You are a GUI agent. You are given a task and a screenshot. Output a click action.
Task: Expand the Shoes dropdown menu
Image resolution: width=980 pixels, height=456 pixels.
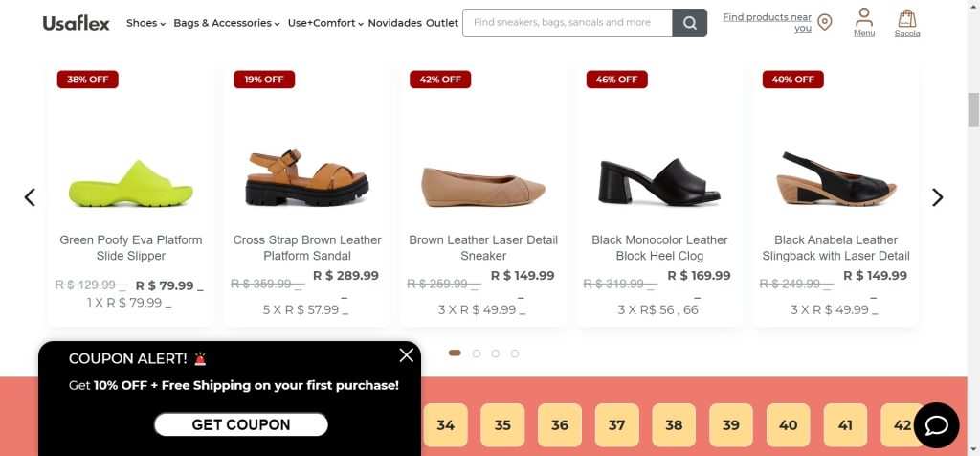[x=145, y=23]
